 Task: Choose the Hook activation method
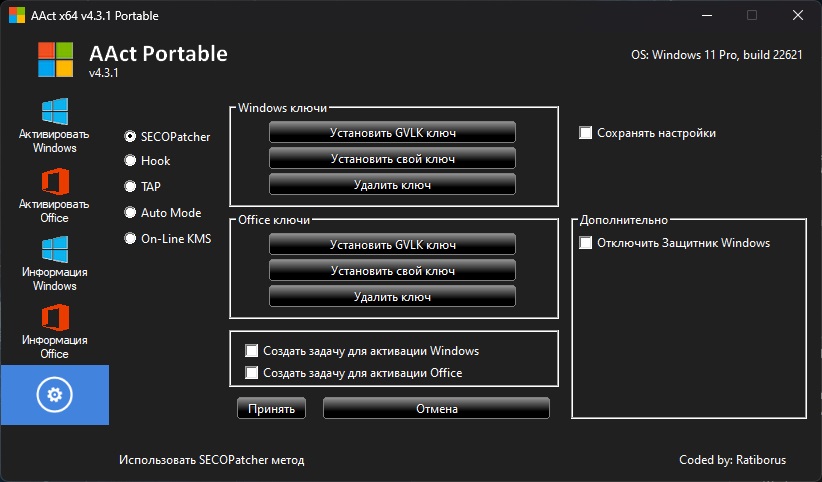(x=130, y=160)
